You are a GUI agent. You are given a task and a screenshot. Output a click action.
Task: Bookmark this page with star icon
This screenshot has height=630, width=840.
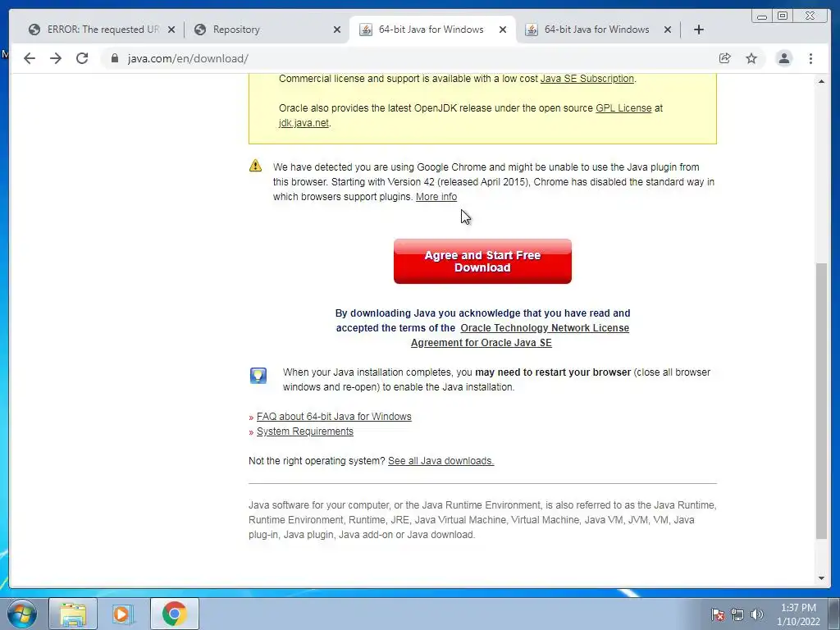pyautogui.click(x=751, y=58)
